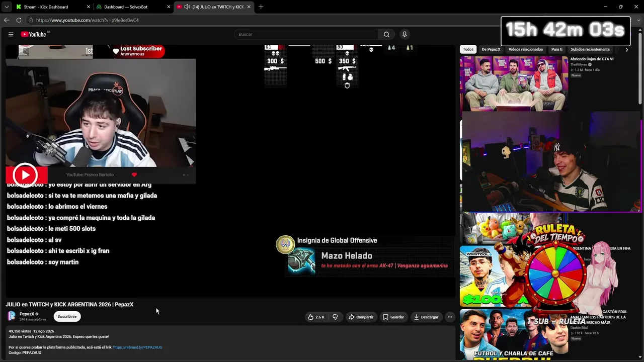Viewport: 644px width, 362px height.
Task: Open the PepazX channel avatar
Action: pyautogui.click(x=12, y=316)
